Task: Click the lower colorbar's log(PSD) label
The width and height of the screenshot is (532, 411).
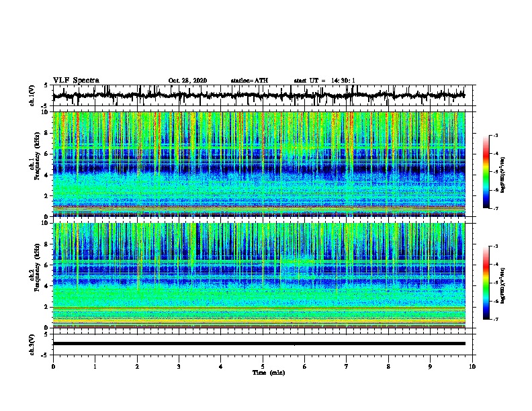Action: point(502,285)
